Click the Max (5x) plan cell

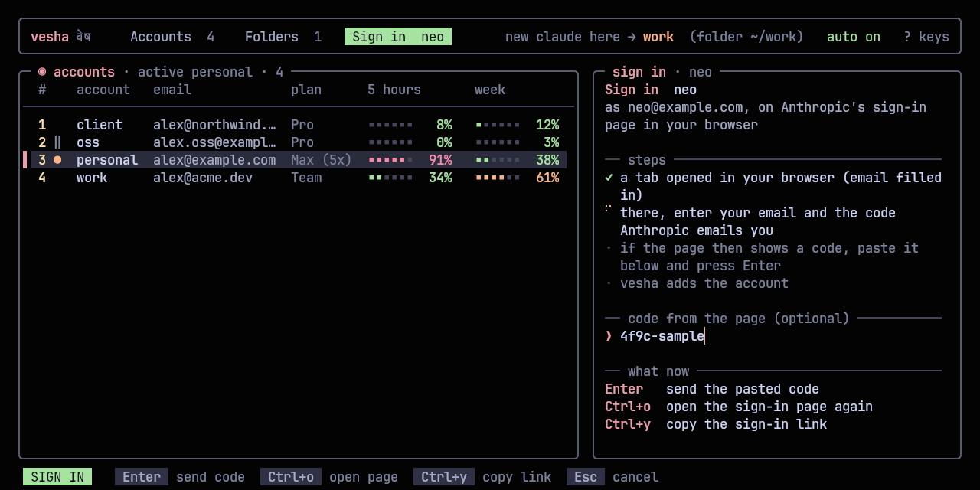(x=322, y=160)
